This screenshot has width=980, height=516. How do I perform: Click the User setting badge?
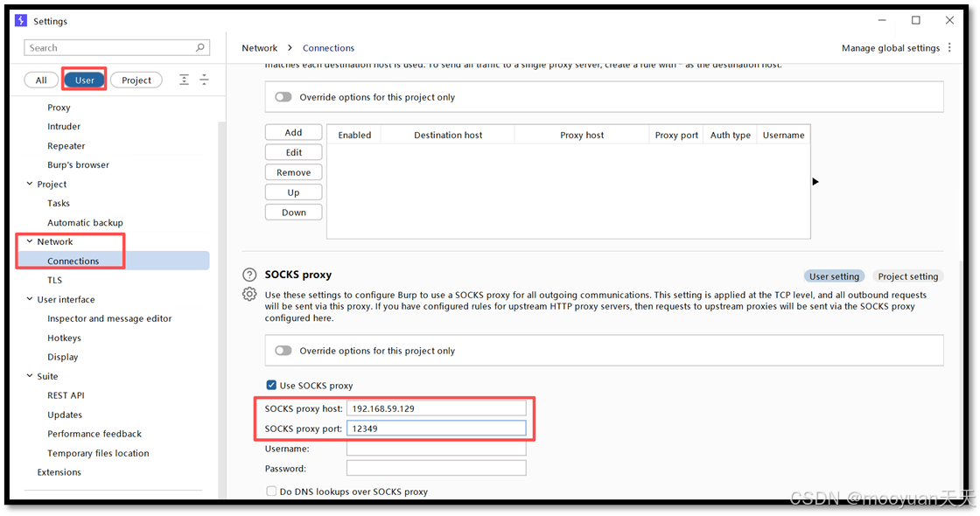pyautogui.click(x=835, y=276)
